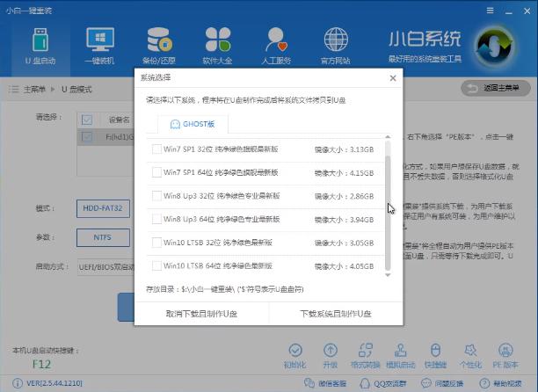Click the 升级 upgrade icon

(331, 350)
